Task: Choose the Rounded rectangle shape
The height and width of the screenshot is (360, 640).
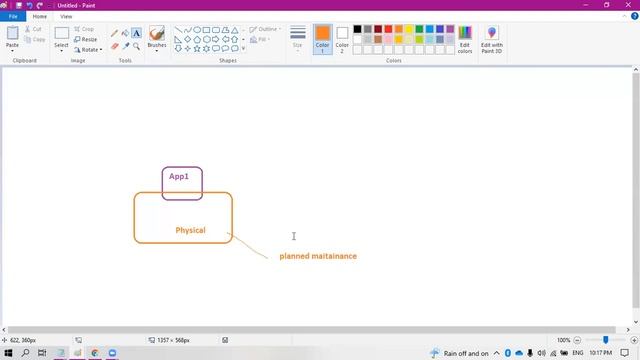Action: click(x=216, y=30)
